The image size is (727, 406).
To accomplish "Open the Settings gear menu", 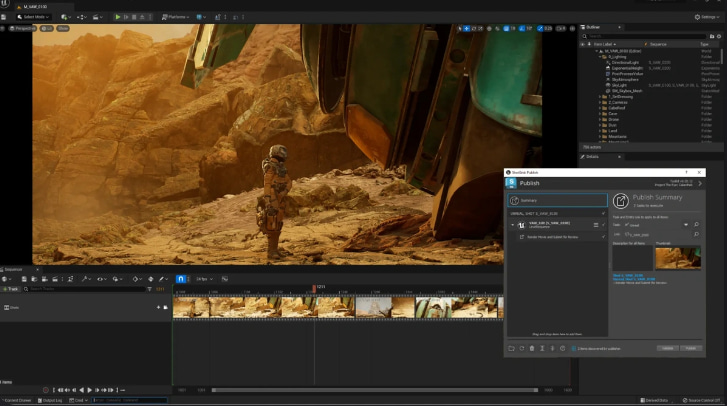I will pos(707,17).
